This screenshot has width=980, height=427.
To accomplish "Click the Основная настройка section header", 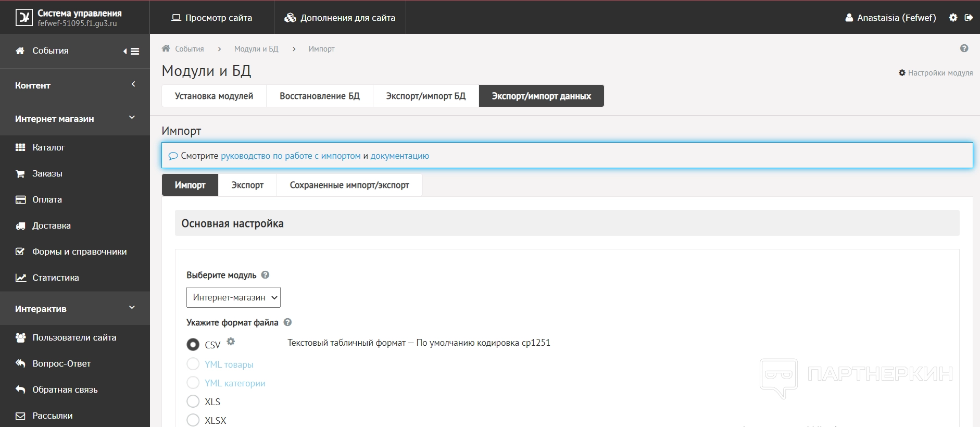I will click(x=567, y=223).
